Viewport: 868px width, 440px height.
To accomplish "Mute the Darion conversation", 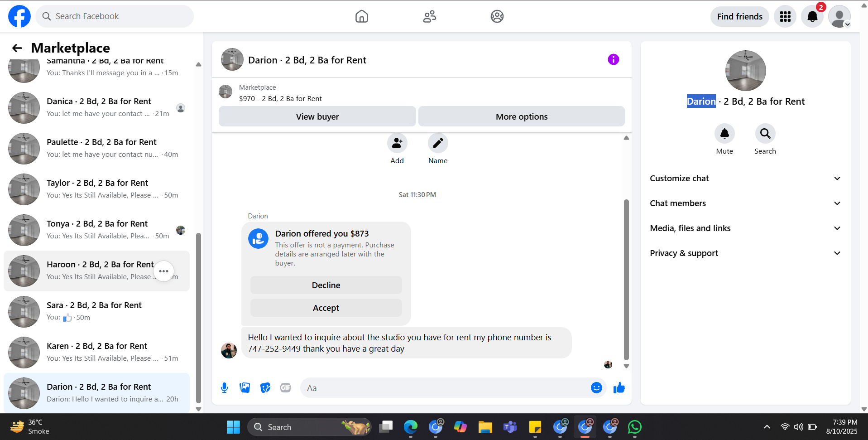I will click(724, 134).
